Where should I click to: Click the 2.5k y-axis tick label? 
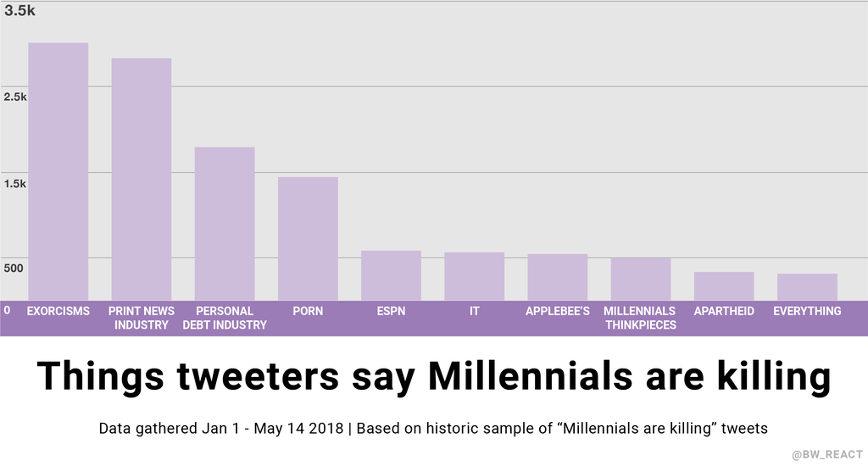tap(15, 97)
